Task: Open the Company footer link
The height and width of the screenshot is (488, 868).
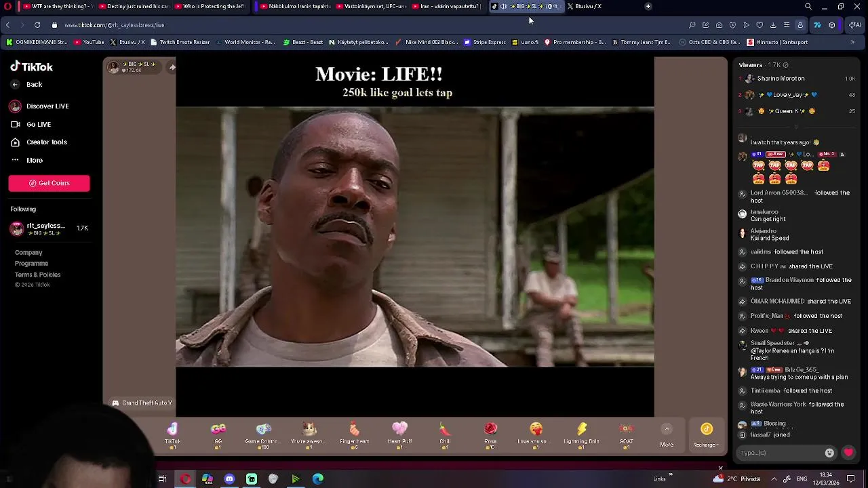Action: (x=28, y=252)
